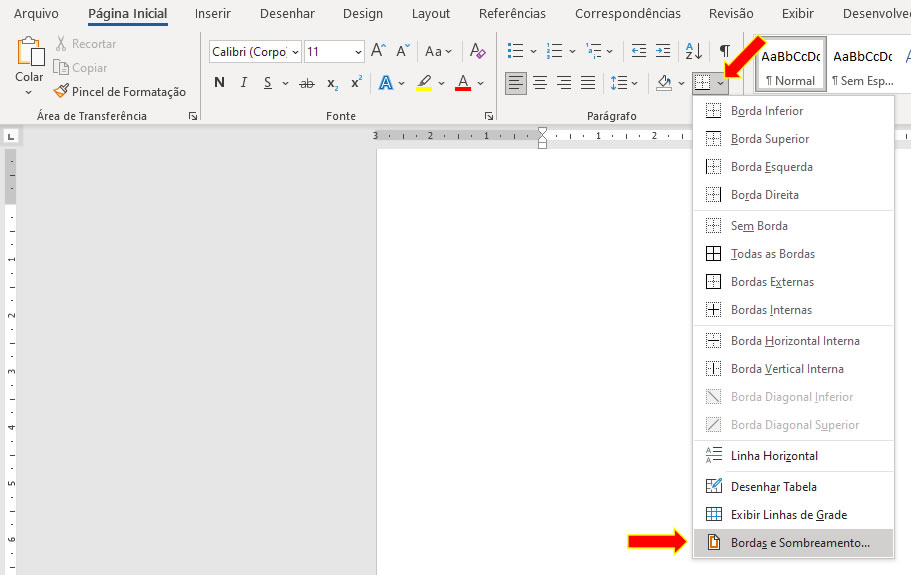Apply the Normal style thumbnail
911x575 pixels.
(x=790, y=64)
